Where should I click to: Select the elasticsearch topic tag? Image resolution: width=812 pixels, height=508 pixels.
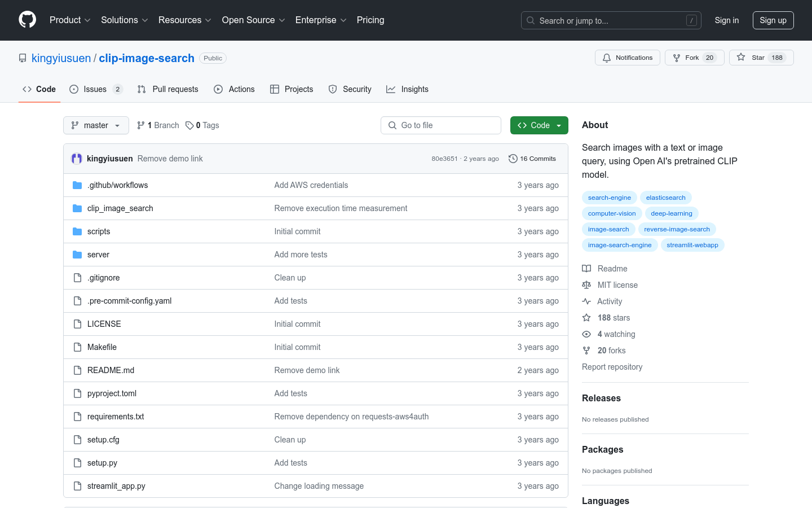point(666,198)
